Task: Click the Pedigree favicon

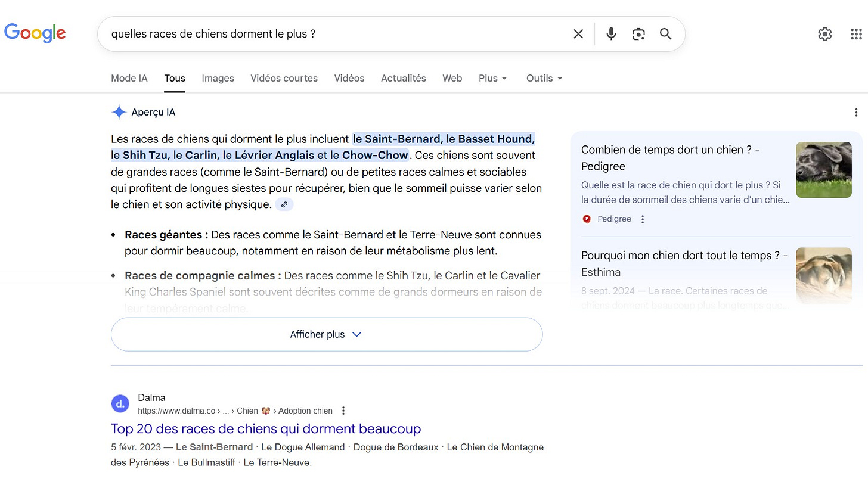Action: (x=587, y=219)
